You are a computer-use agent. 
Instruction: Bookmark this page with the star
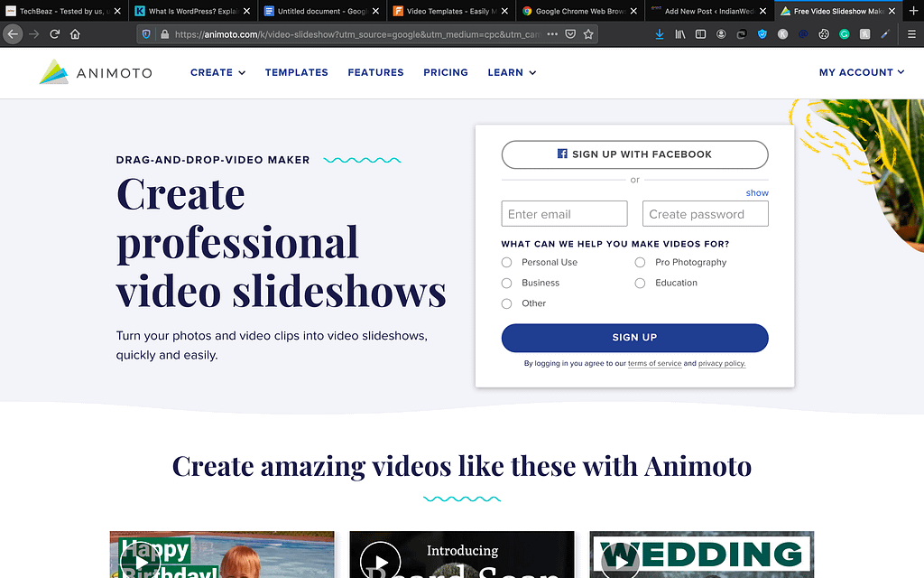pos(588,34)
